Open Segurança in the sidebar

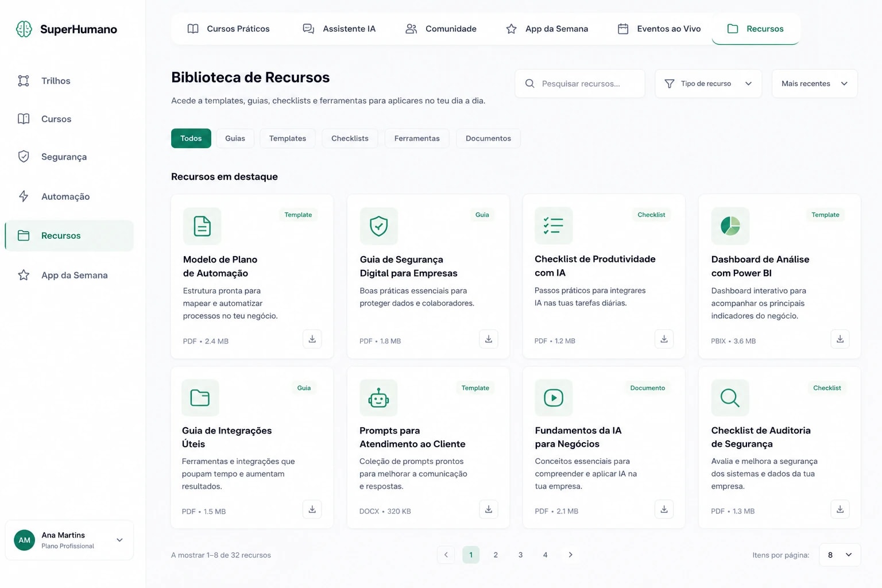pyautogui.click(x=69, y=157)
